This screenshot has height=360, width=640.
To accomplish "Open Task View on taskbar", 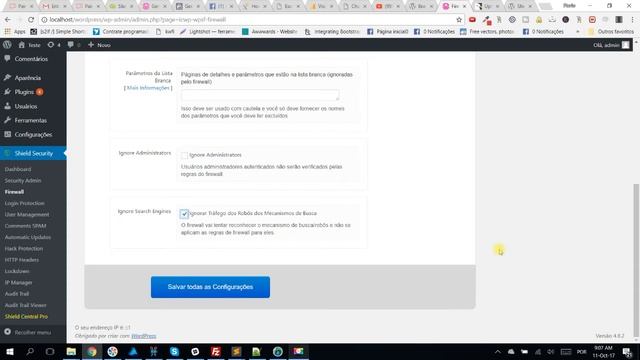I will [x=50, y=351].
